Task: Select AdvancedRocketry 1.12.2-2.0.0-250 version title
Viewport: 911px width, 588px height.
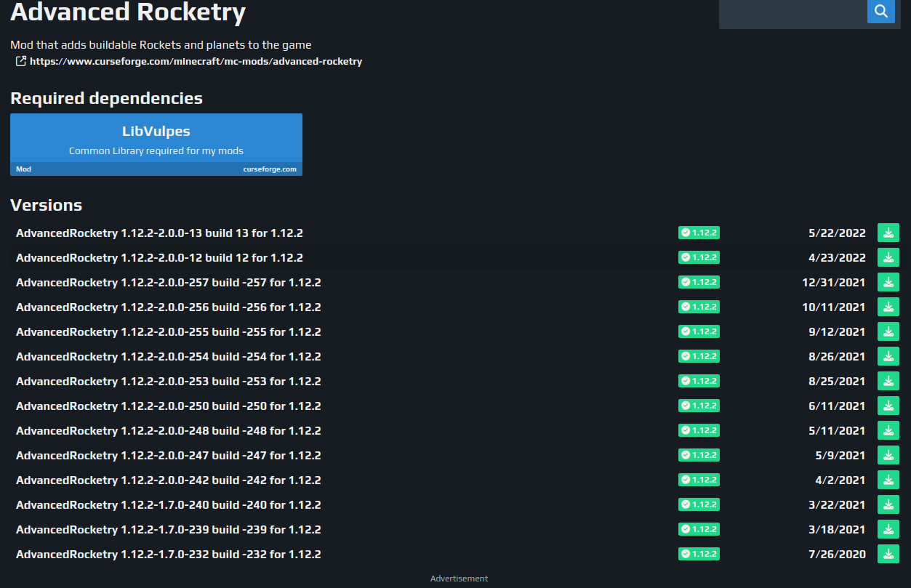Action: pos(169,406)
